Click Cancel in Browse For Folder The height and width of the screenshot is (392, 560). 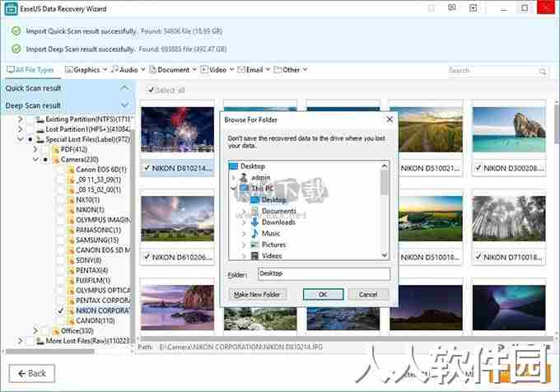(x=368, y=294)
